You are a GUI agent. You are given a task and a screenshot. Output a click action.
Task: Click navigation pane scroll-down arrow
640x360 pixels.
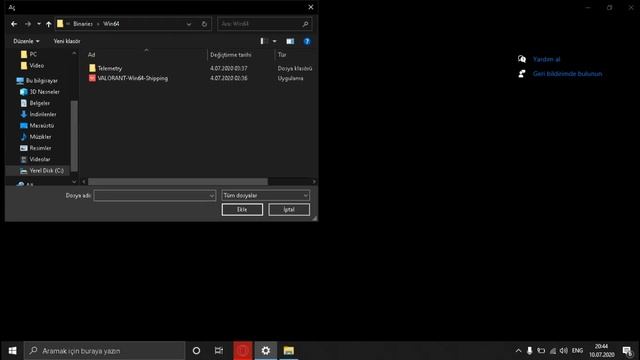pyautogui.click(x=74, y=182)
